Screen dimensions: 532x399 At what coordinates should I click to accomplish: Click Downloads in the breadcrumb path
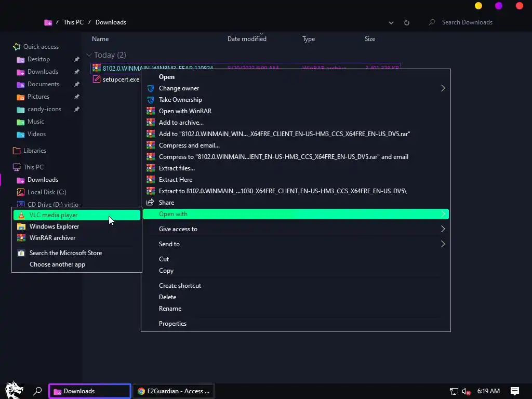[111, 22]
